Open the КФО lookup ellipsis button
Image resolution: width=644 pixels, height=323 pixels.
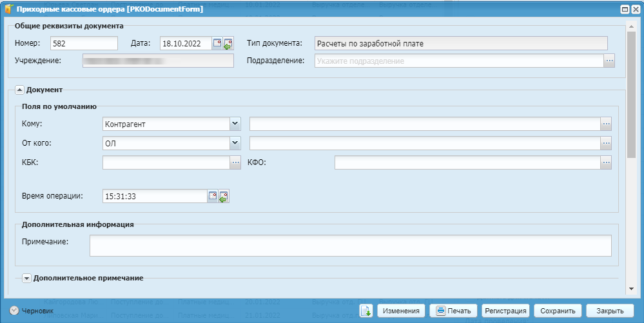pyautogui.click(x=606, y=163)
